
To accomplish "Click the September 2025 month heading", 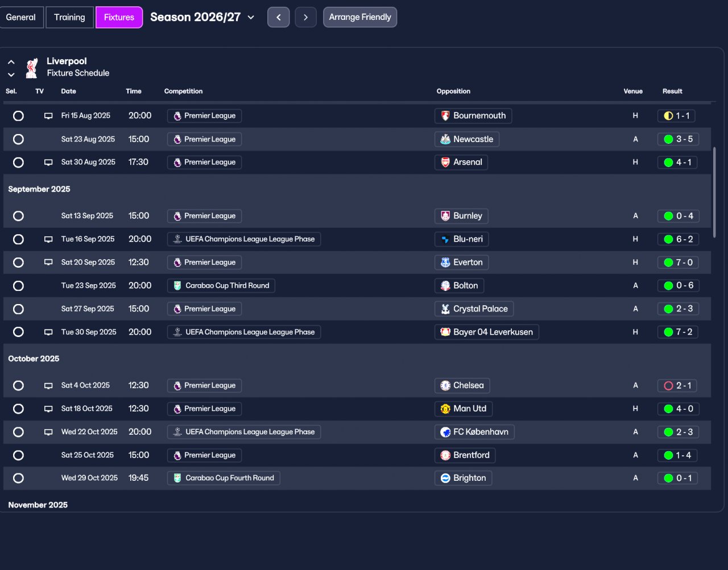I will point(39,189).
